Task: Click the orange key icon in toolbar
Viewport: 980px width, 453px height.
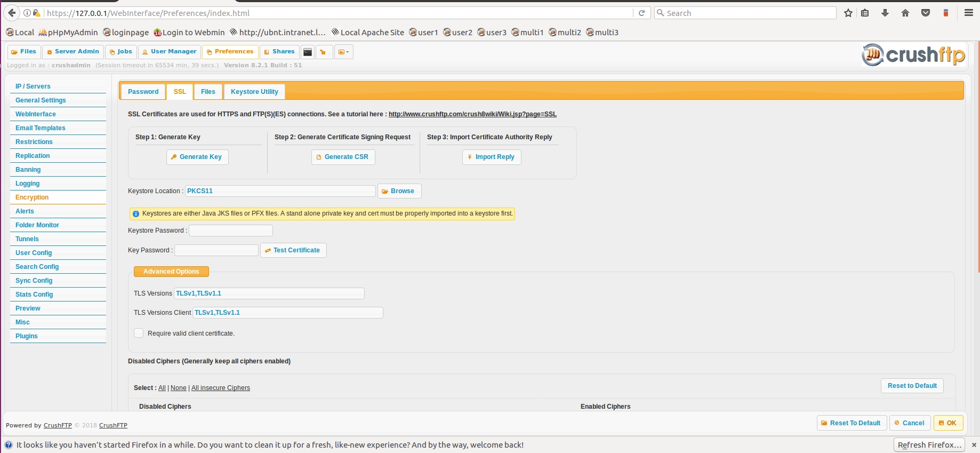Action: pyautogui.click(x=323, y=52)
